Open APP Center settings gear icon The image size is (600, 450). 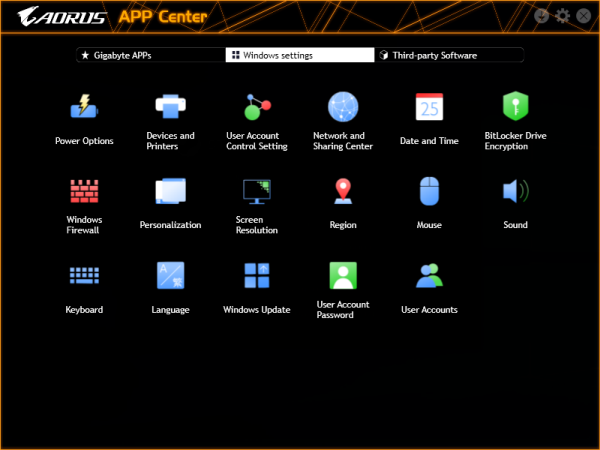point(562,16)
